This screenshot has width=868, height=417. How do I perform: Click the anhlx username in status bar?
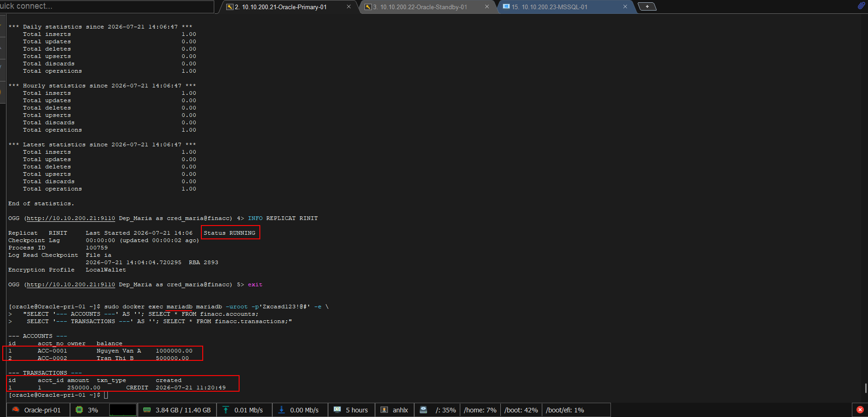pyautogui.click(x=400, y=410)
